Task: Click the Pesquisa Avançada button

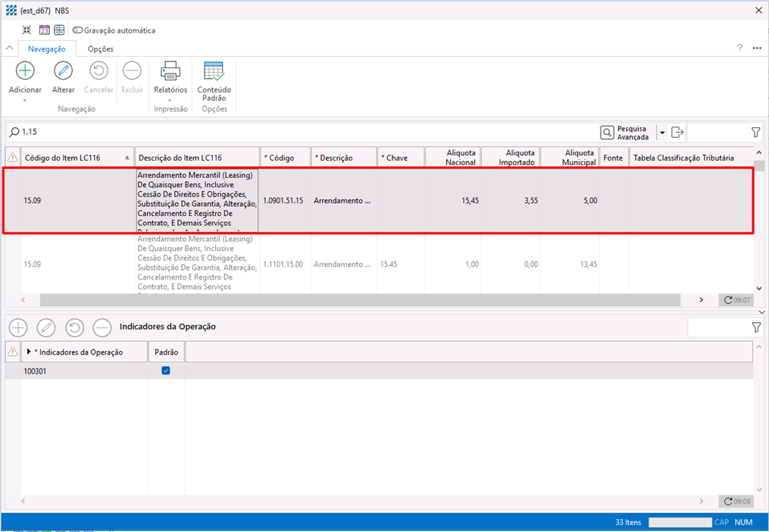Action: click(625, 133)
